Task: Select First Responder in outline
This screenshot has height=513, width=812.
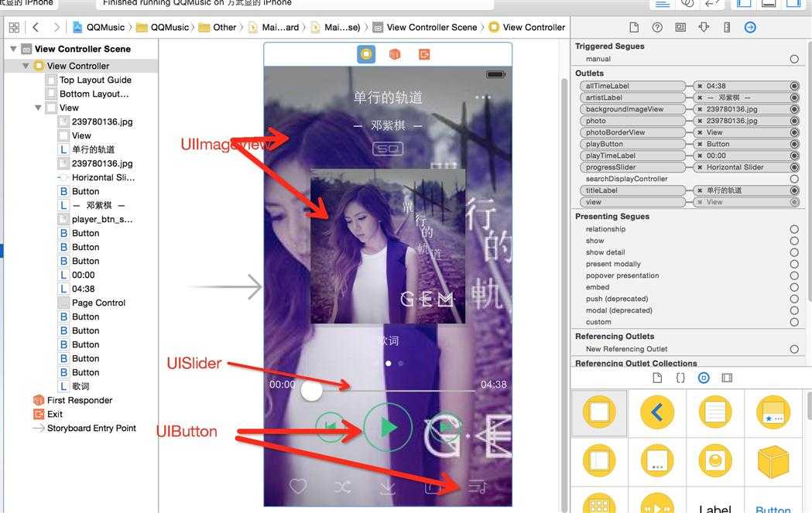Action: [x=73, y=400]
